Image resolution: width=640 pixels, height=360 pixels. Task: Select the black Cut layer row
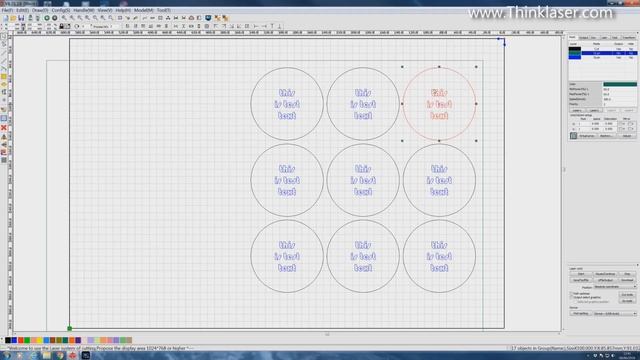click(602, 49)
